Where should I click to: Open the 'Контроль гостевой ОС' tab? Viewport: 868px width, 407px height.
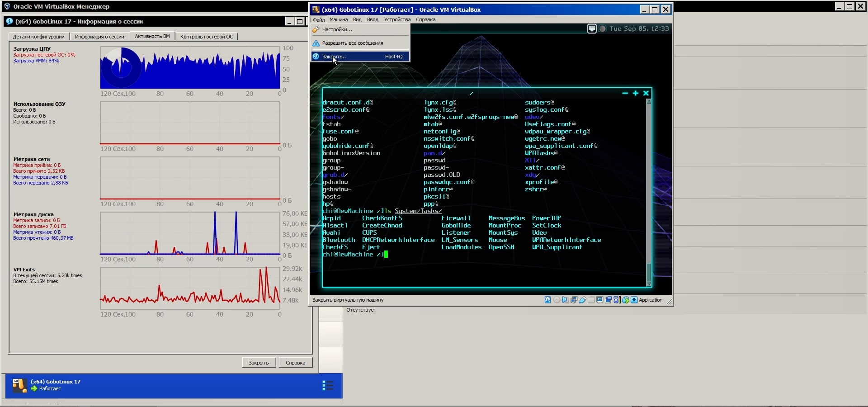click(207, 37)
